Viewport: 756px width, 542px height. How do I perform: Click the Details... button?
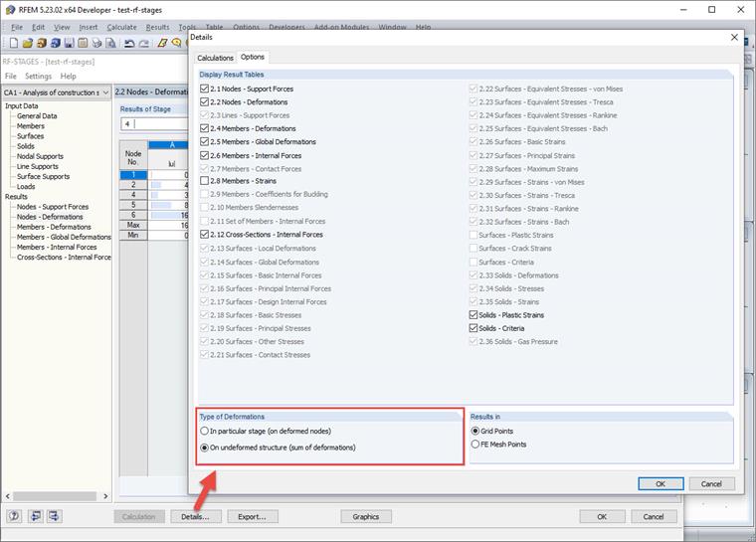tap(196, 516)
